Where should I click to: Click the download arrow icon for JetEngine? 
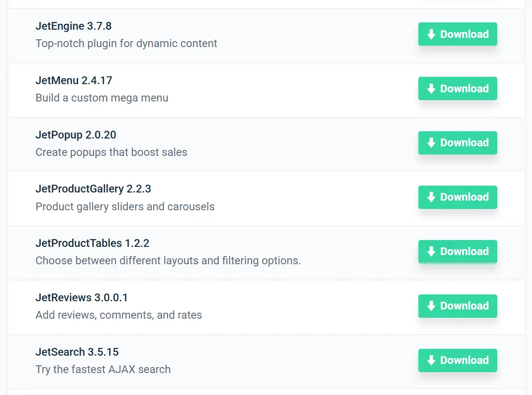tap(431, 34)
